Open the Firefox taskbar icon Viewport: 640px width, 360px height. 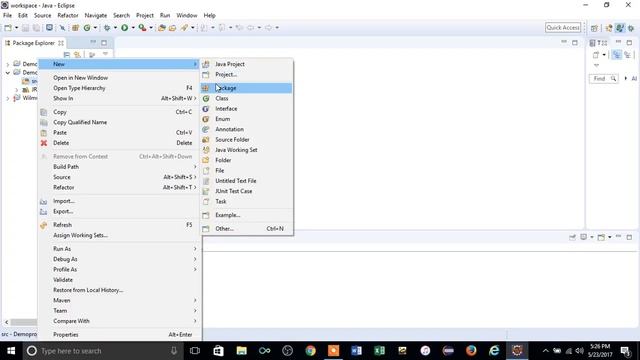click(x=471, y=351)
